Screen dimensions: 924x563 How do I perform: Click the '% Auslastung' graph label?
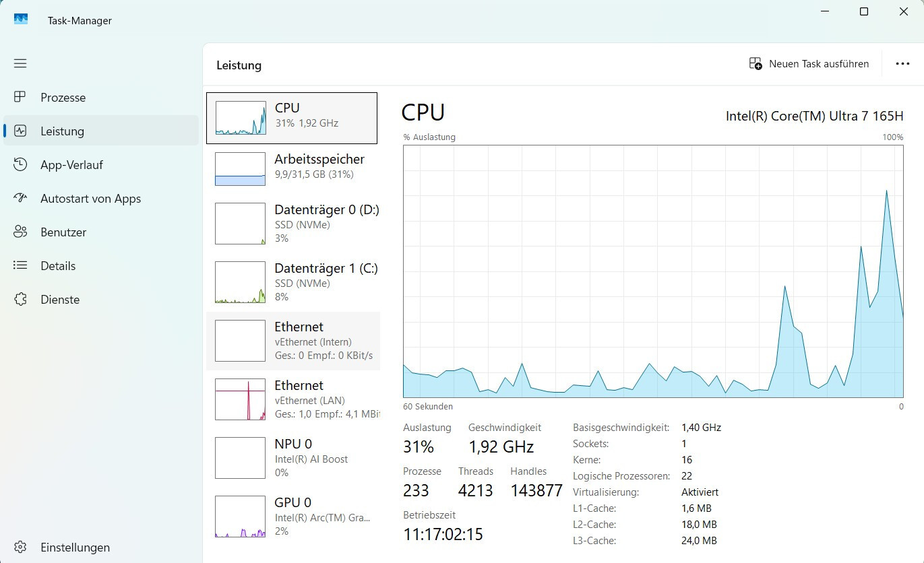429,137
